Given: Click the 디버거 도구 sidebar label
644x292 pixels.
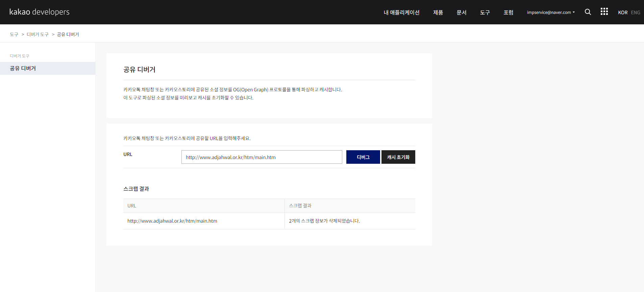Looking at the screenshot, I should pos(20,56).
